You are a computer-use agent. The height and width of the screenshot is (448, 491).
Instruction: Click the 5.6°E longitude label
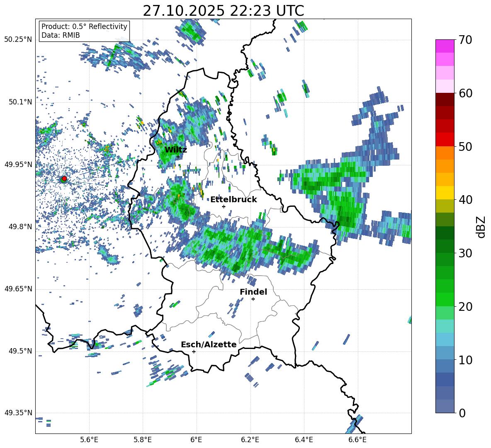pos(89,440)
